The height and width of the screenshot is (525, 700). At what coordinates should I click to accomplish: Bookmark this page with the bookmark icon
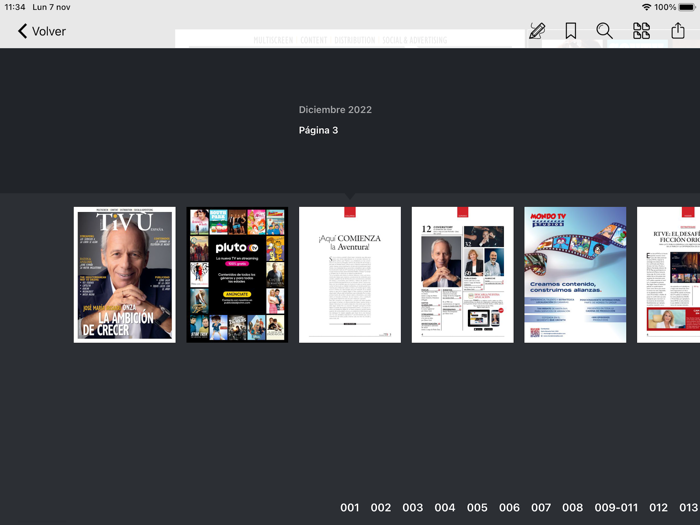[571, 31]
